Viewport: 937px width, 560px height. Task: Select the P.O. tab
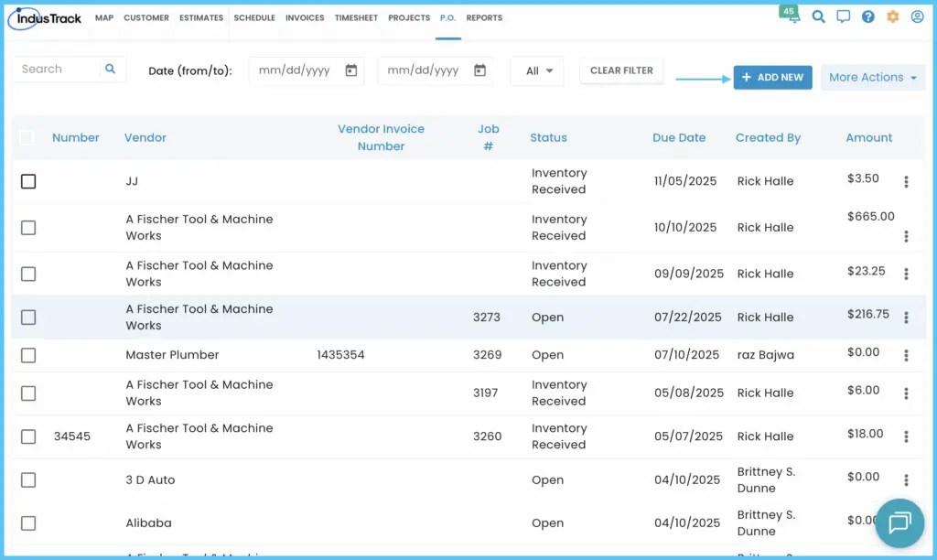tap(448, 18)
